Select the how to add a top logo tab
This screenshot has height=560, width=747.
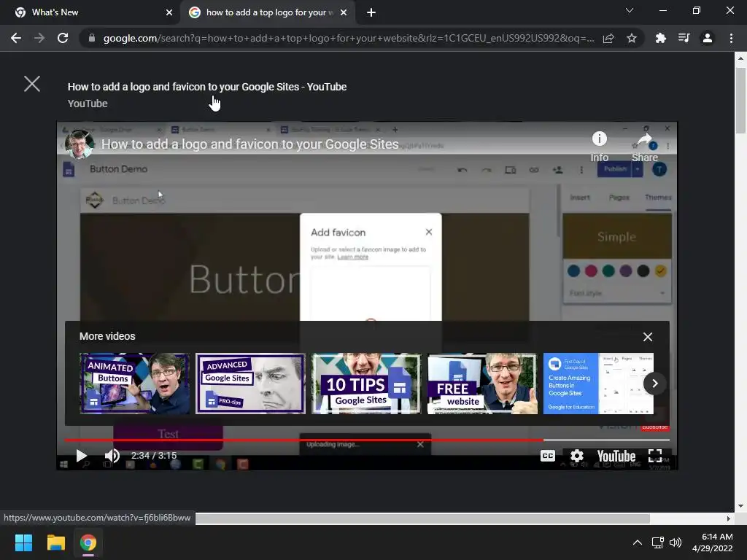[268, 12]
